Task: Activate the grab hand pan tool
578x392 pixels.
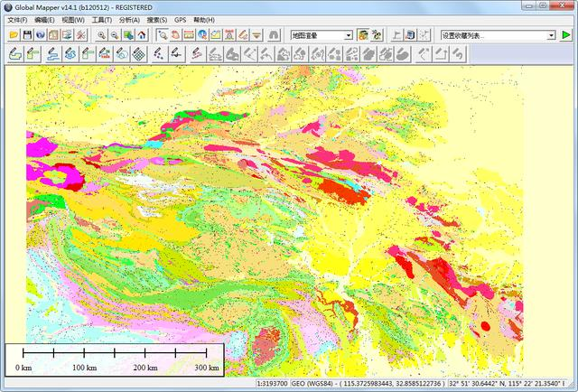Action: pos(175,35)
